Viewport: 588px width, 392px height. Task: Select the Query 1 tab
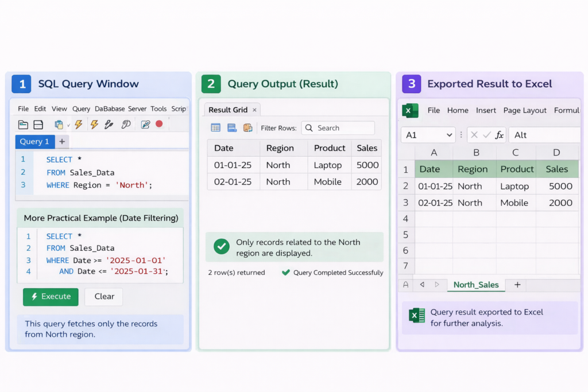(34, 142)
